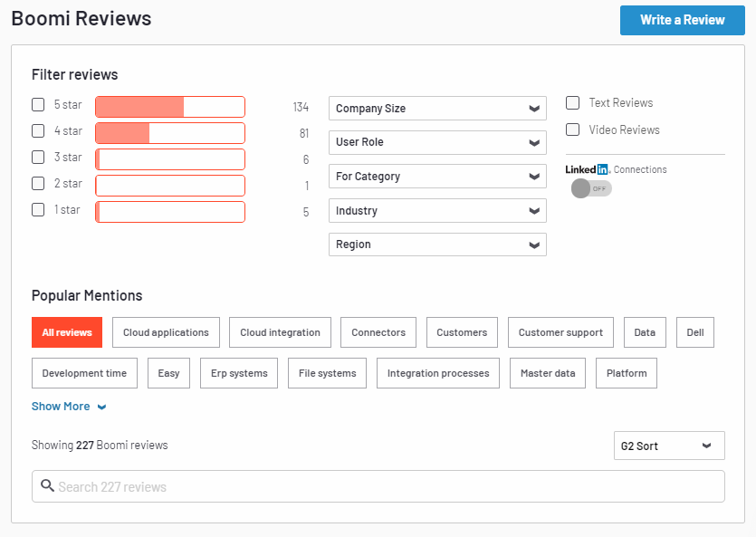The height and width of the screenshot is (537, 756).
Task: Filter by Customer support mention
Action: click(560, 332)
